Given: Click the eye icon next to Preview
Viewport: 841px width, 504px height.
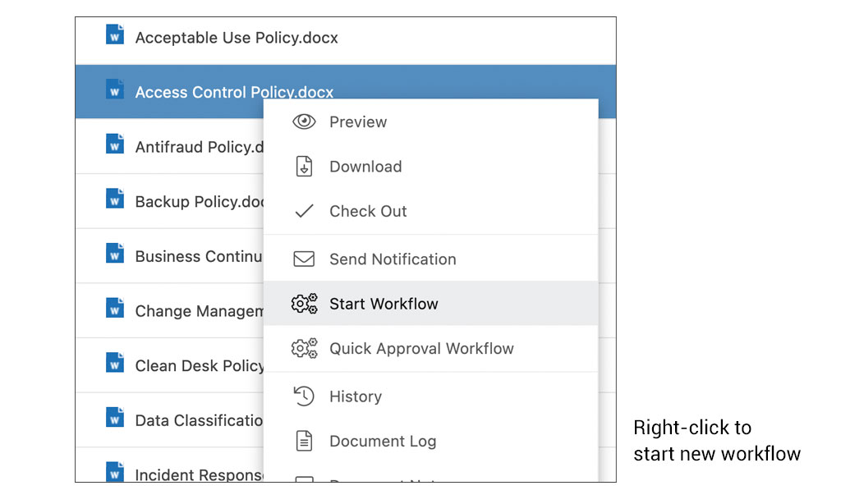Looking at the screenshot, I should pos(304,121).
